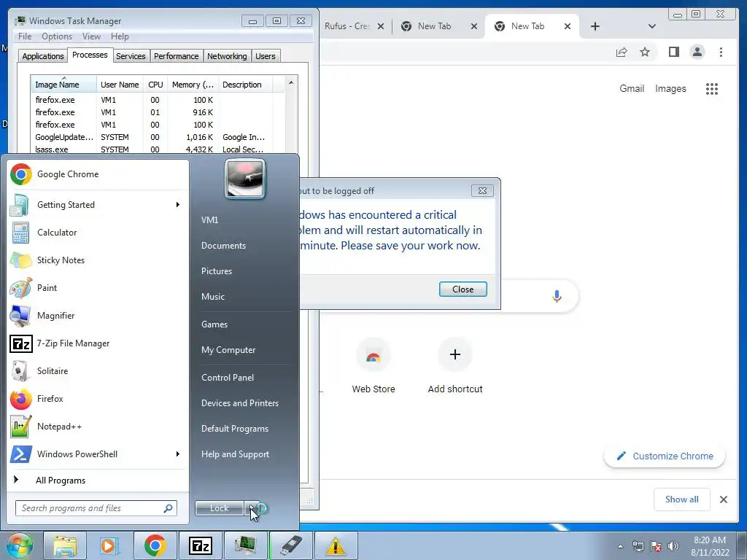747x560 pixels.
Task: Click the Lock button in Start menu
Action: pyautogui.click(x=219, y=508)
